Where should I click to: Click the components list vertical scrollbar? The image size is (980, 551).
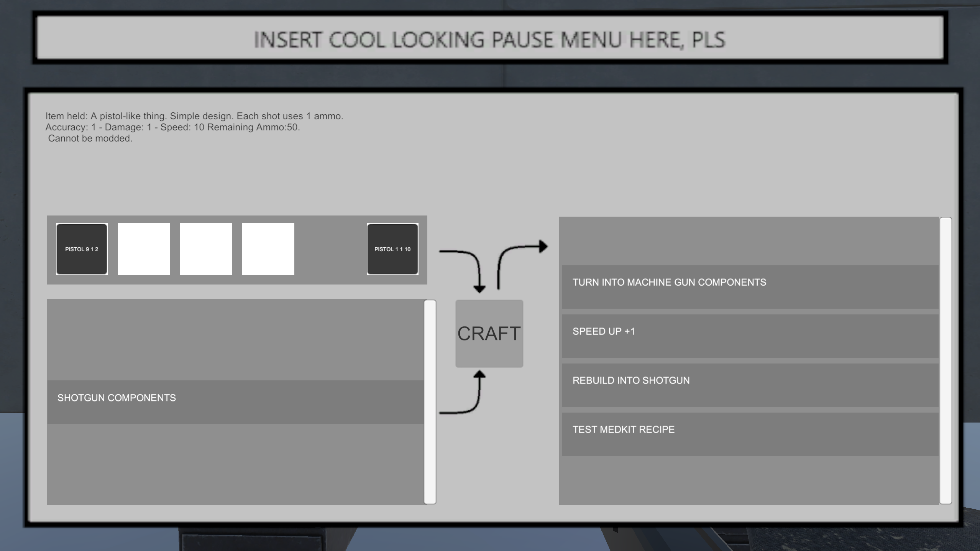coord(430,401)
